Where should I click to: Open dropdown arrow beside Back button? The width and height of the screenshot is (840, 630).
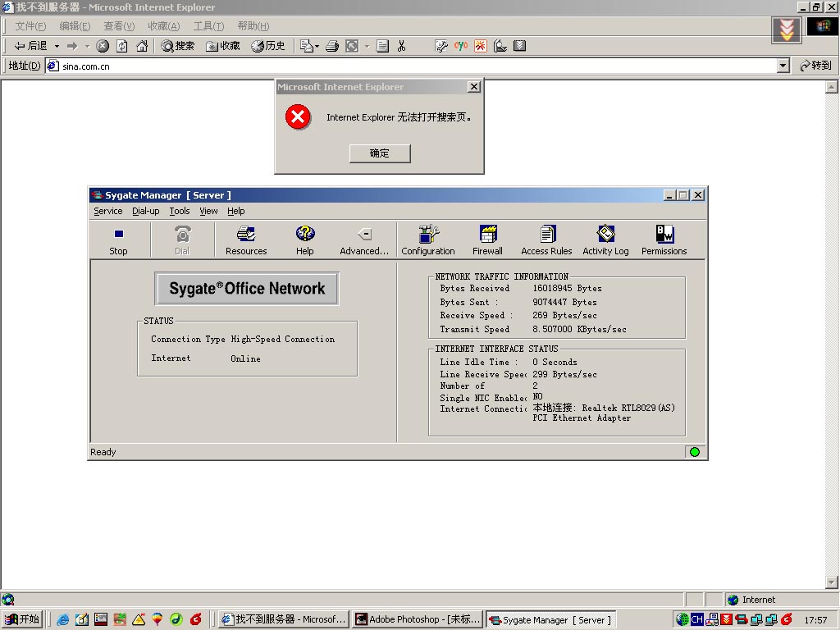pos(57,47)
